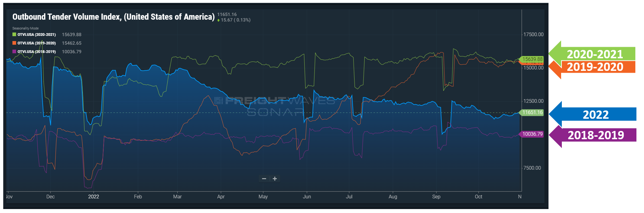Image resolution: width=644 pixels, height=213 pixels.
Task: Click the Apr label on the time axis
Action: (x=221, y=197)
